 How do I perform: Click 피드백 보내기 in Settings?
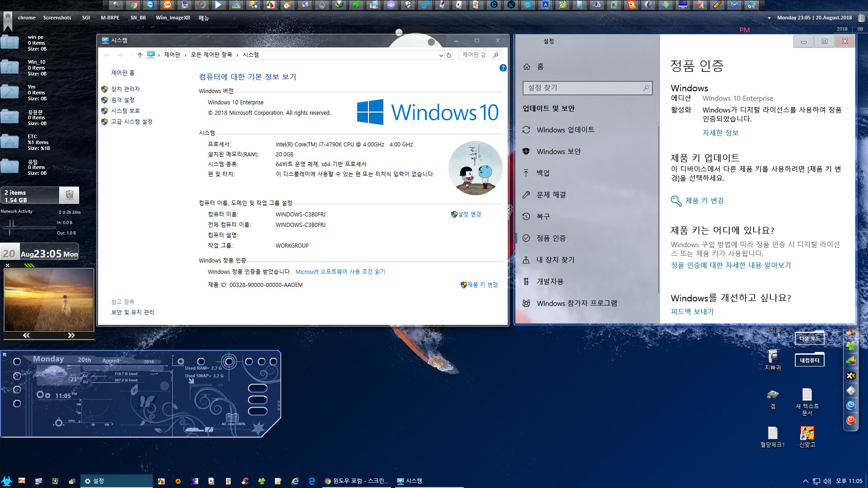click(692, 312)
